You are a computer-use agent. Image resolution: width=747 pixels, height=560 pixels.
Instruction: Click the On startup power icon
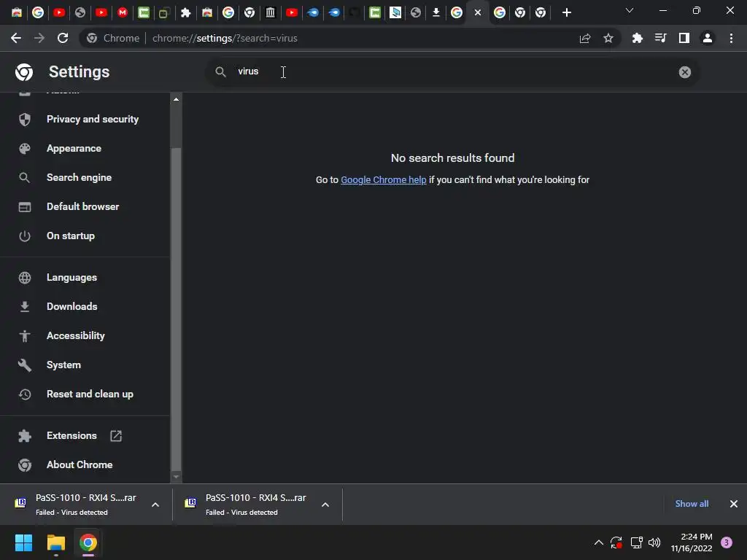point(25,236)
